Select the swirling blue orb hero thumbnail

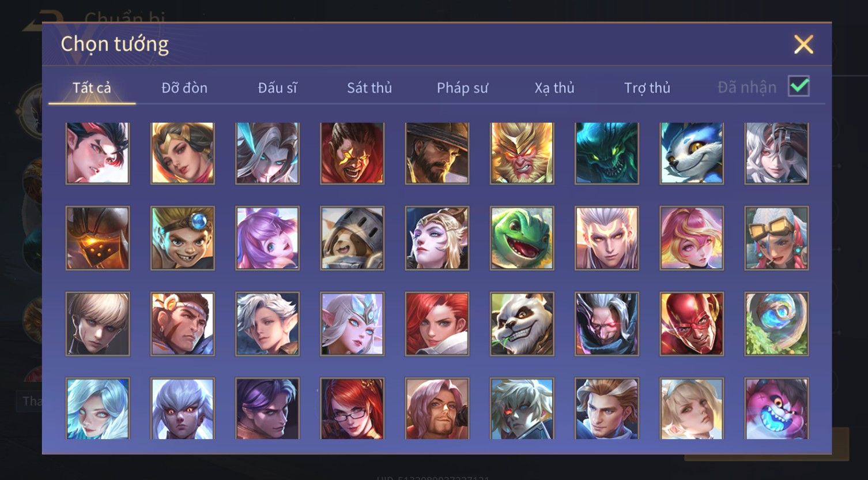(776, 324)
